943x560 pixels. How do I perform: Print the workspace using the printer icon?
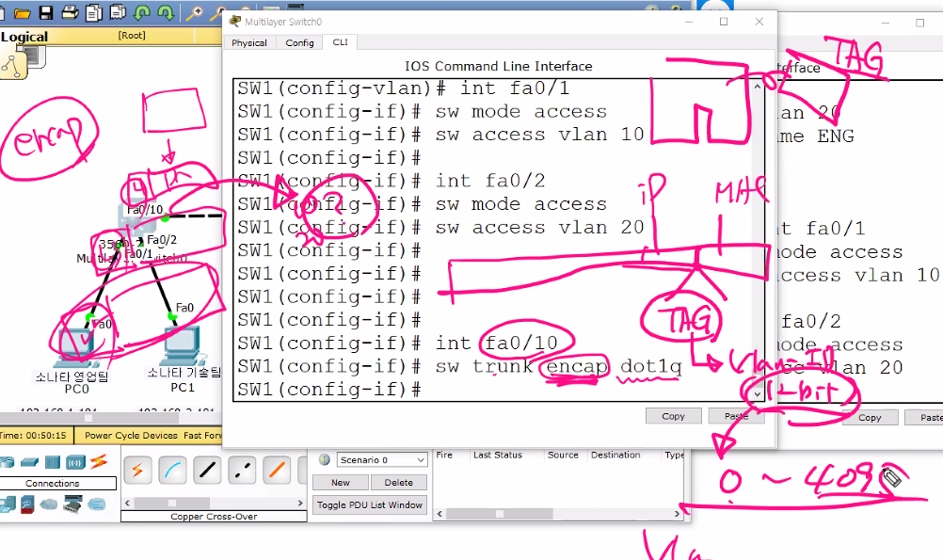pyautogui.click(x=70, y=12)
